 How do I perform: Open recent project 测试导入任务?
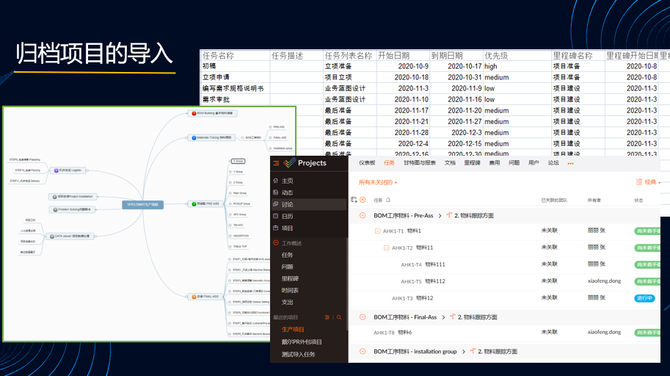[x=298, y=354]
